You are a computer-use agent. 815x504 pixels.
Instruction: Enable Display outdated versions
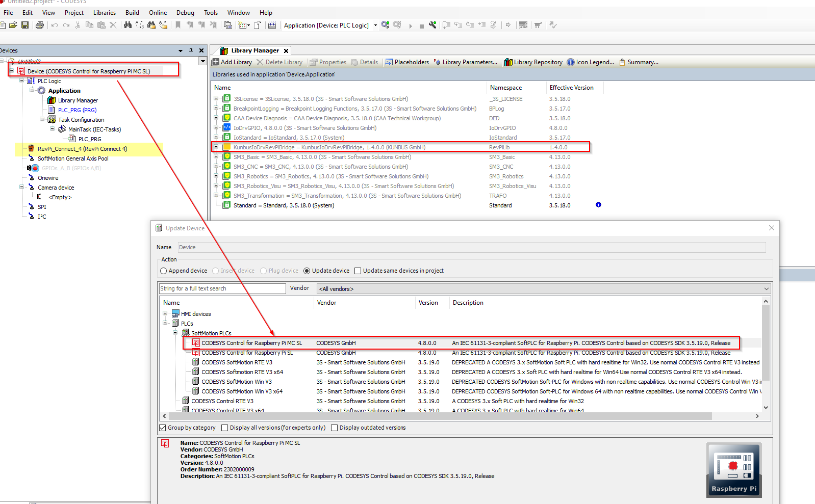335,428
